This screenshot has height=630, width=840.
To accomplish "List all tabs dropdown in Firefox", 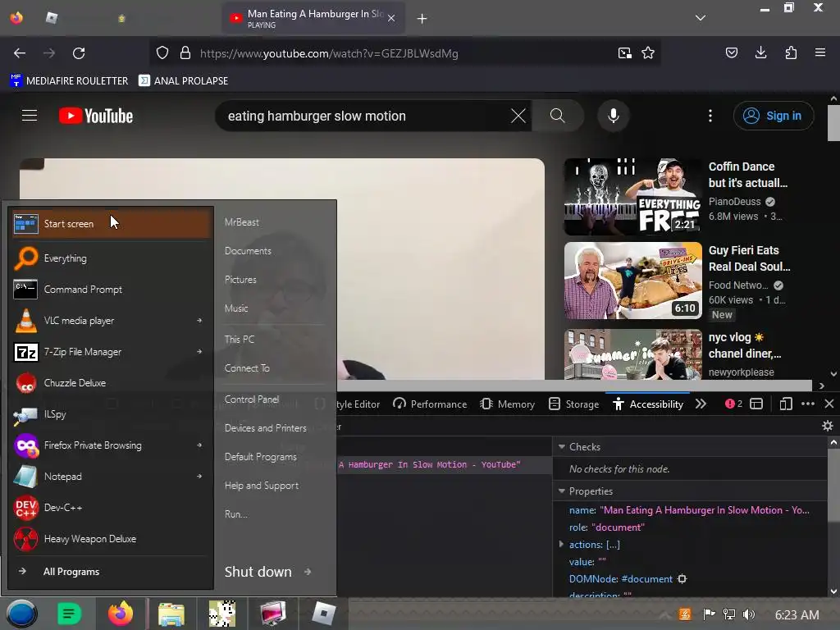I will point(701,18).
